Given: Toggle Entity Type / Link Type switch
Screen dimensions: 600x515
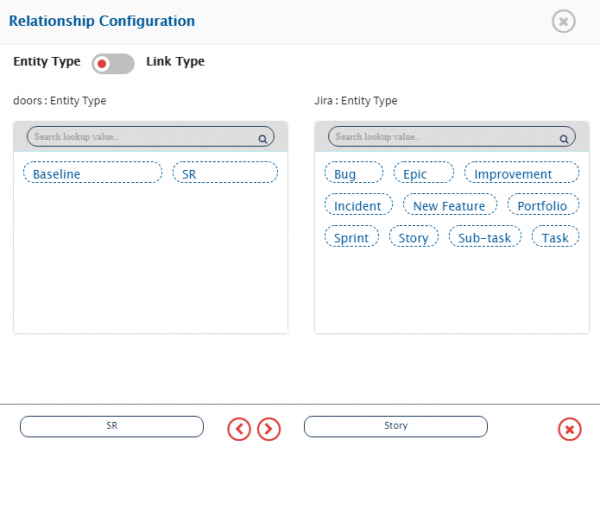Looking at the screenshot, I should (x=112, y=63).
